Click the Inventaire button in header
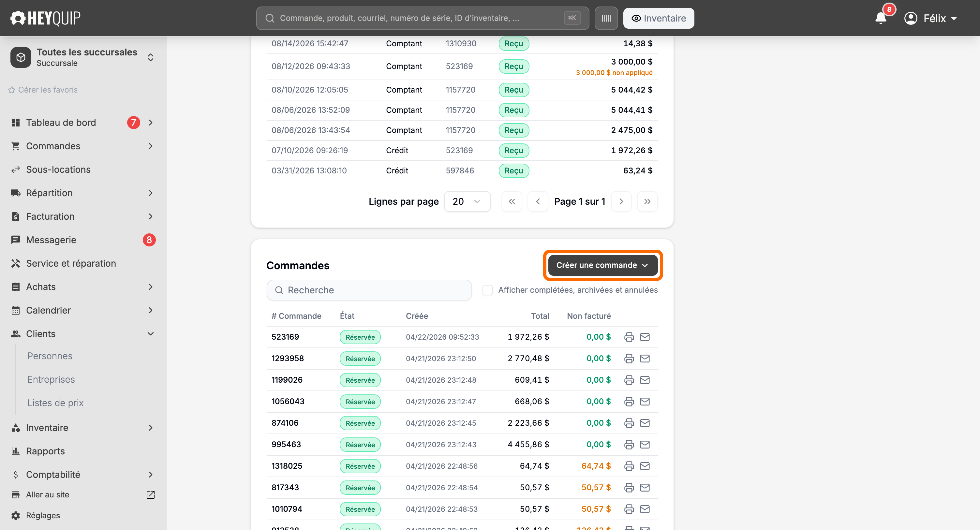Image resolution: width=980 pixels, height=530 pixels. (659, 18)
